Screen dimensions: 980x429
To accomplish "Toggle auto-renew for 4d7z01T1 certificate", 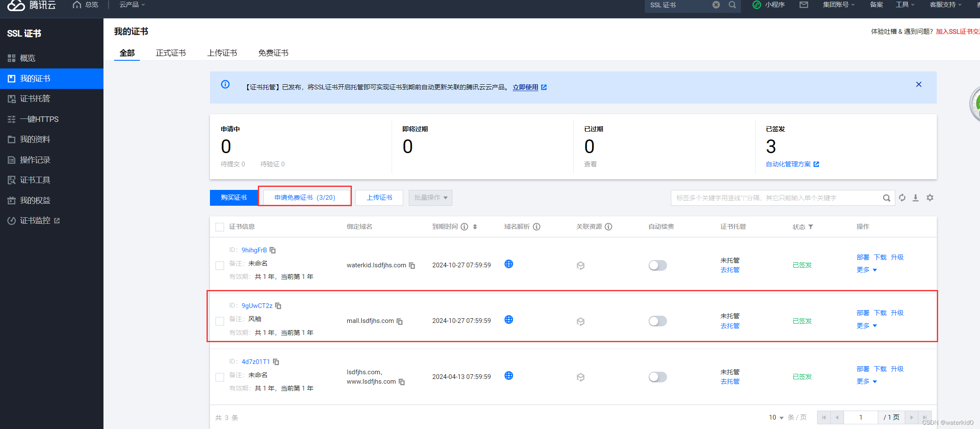I will [658, 377].
